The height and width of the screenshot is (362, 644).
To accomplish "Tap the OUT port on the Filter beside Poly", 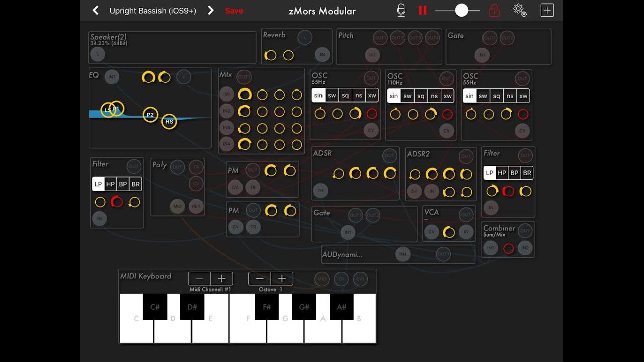I will (x=134, y=167).
